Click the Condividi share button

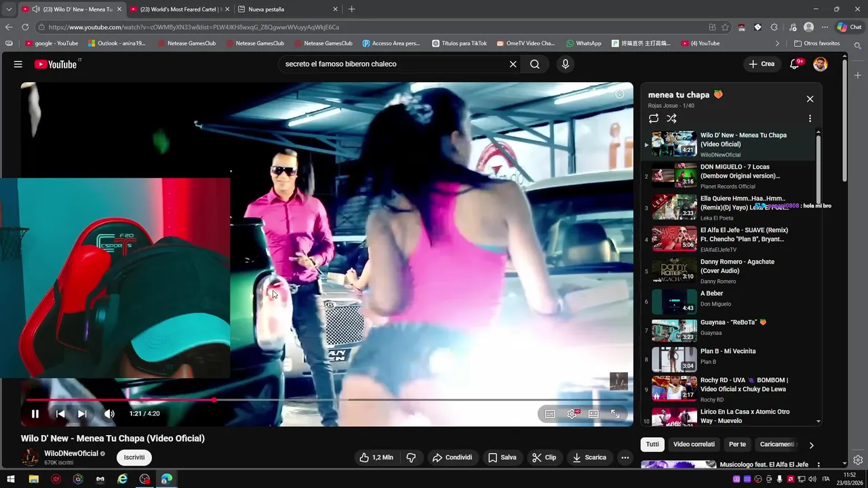(452, 457)
